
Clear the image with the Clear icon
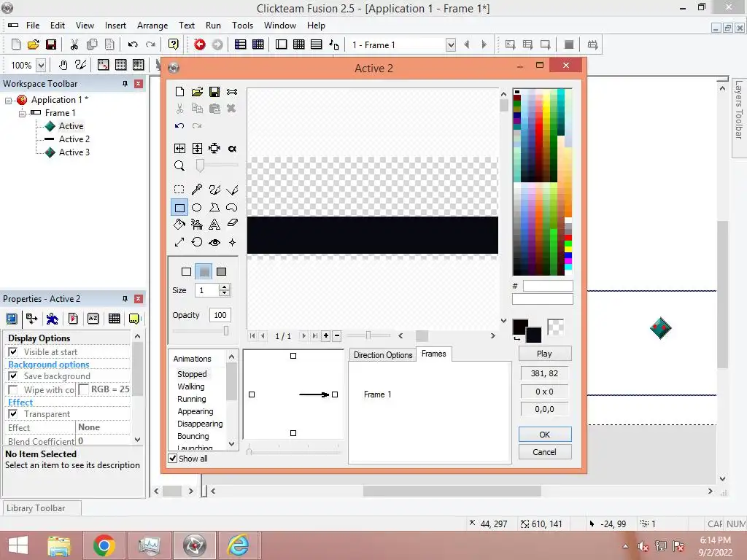[179, 92]
